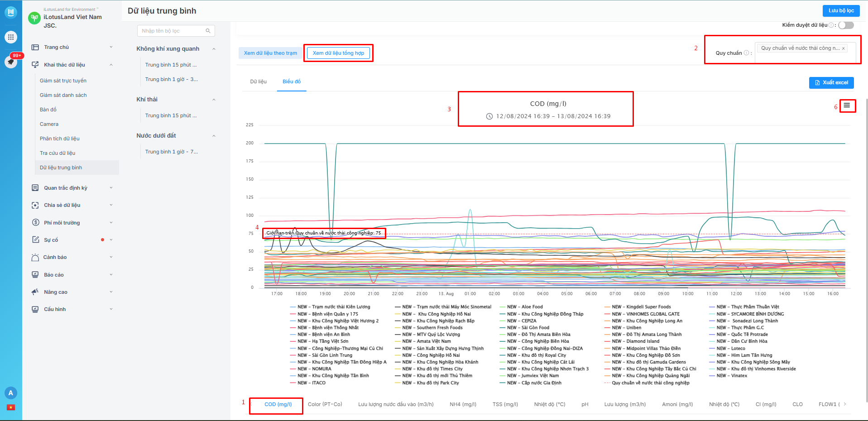Click the Chia sẻ dữ liệu menu icon

tap(35, 205)
